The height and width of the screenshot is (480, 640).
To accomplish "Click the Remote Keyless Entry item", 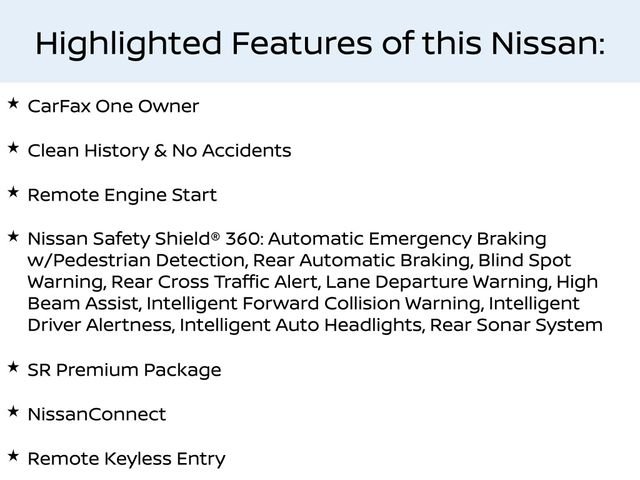I will click(126, 458).
